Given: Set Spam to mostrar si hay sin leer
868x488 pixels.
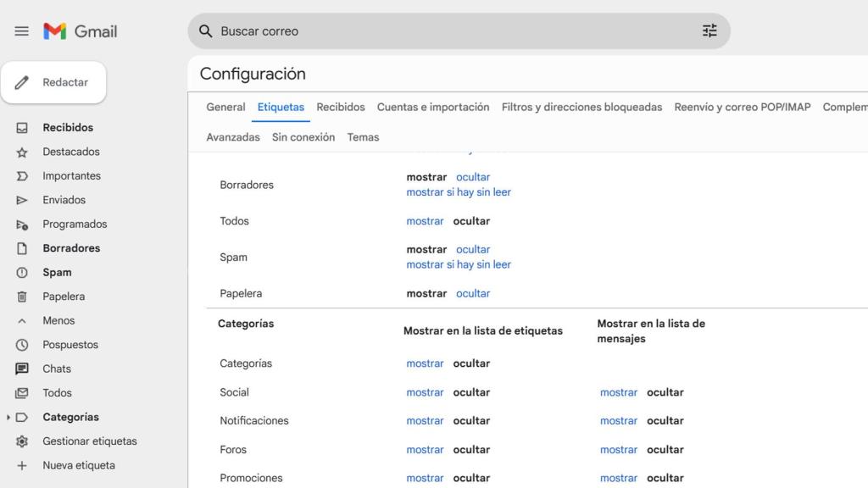Looking at the screenshot, I should coord(459,264).
